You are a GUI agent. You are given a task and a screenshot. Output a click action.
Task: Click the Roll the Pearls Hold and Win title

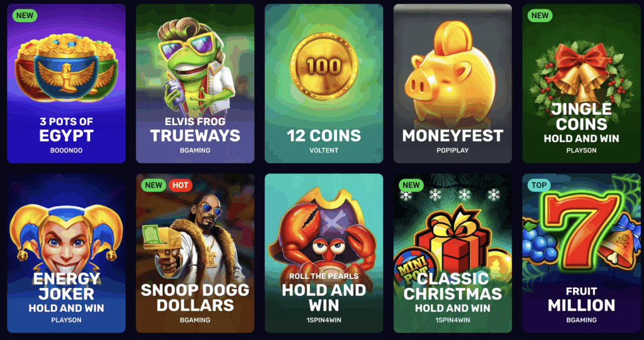(x=324, y=293)
